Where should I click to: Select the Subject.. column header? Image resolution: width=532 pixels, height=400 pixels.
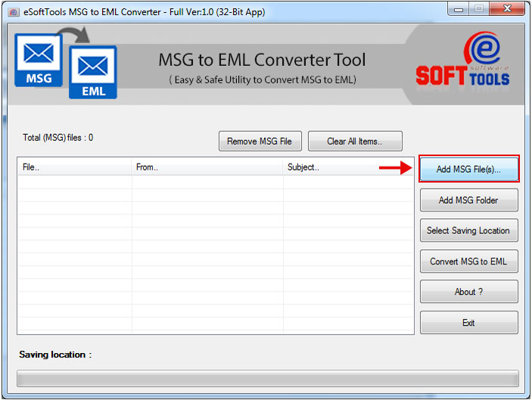tap(347, 167)
